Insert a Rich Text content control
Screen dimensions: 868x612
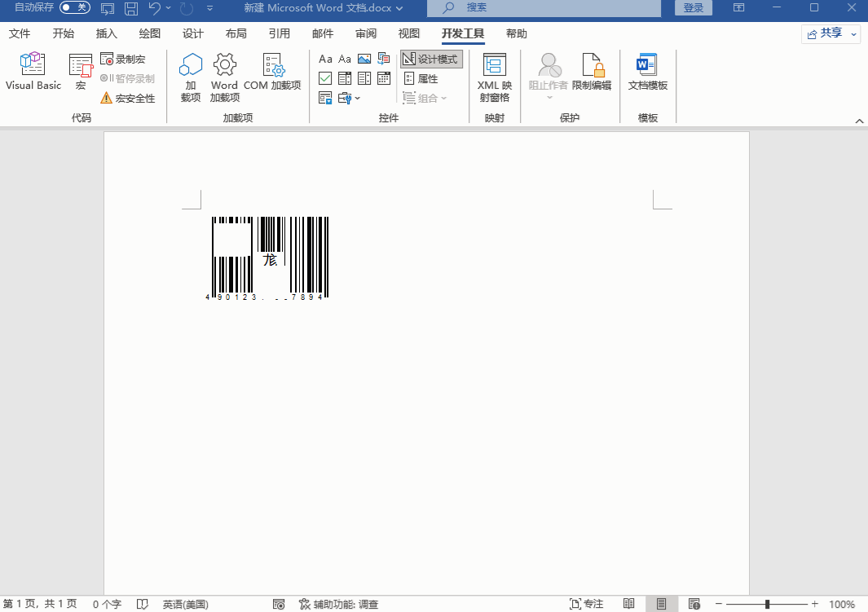(325, 59)
